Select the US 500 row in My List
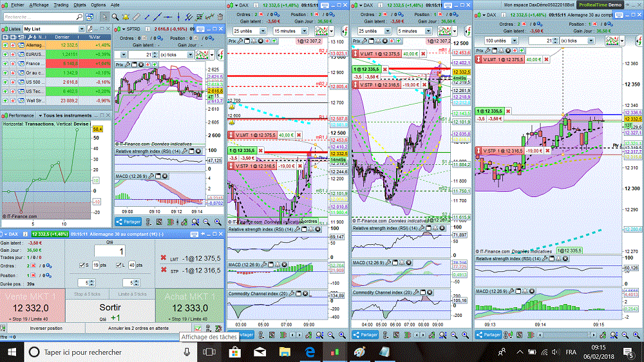Screen dimensions: 644x362 (56, 82)
